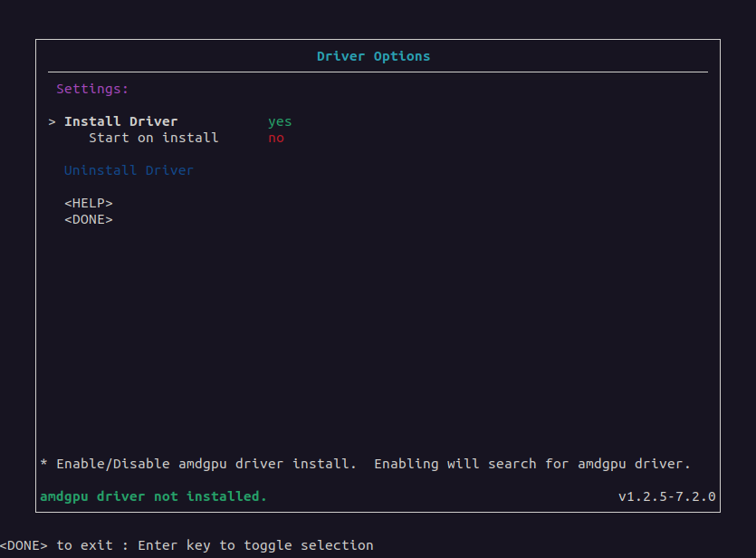
Task: Click the asterisk before the Enable/Disable description
Action: pos(44,464)
